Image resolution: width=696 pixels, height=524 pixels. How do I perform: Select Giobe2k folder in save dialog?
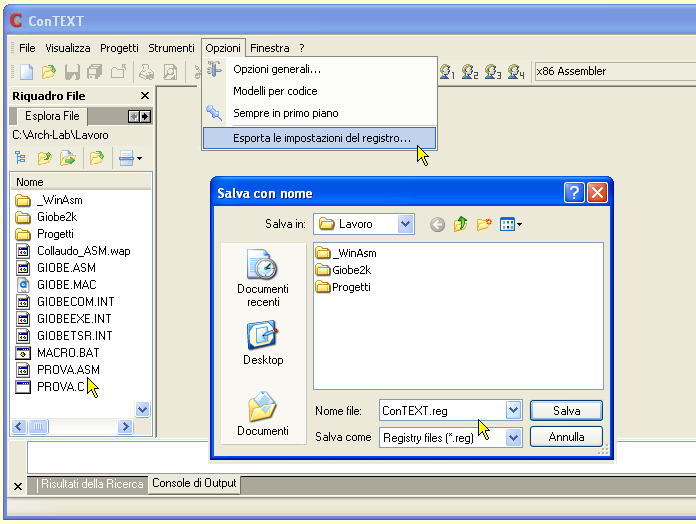click(x=343, y=270)
